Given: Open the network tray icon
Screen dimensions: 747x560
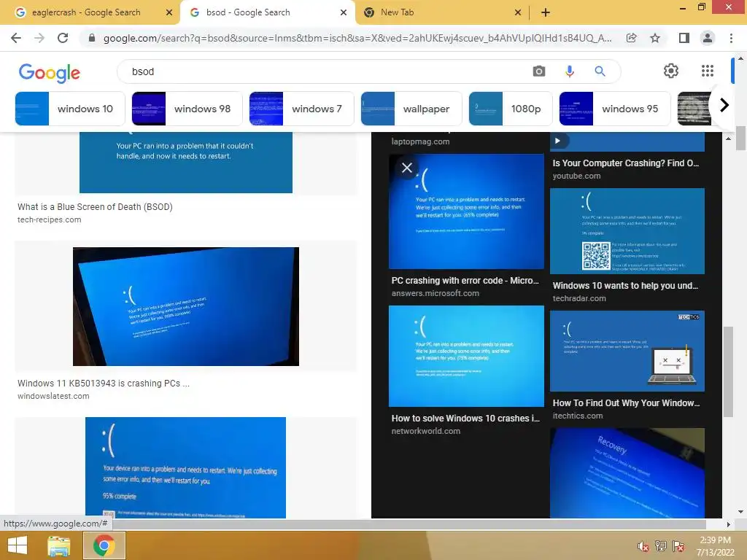Looking at the screenshot, I should 661,546.
